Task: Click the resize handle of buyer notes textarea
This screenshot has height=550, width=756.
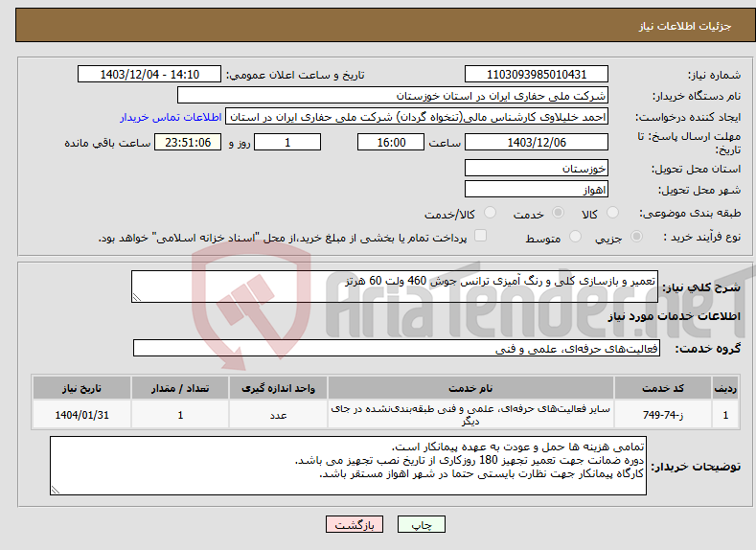Action: 56,490
